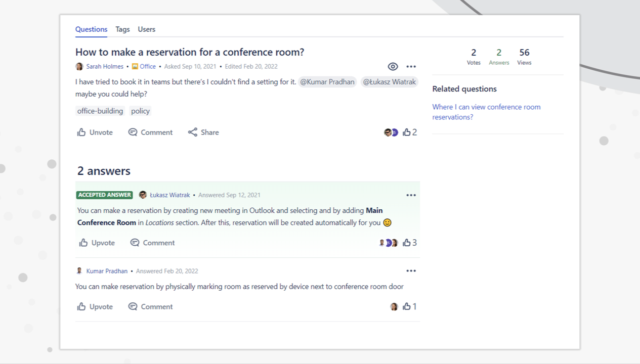This screenshot has width=640, height=364.
Task: Click the accepted answer's thumbs-up count 3
Action: click(x=410, y=243)
